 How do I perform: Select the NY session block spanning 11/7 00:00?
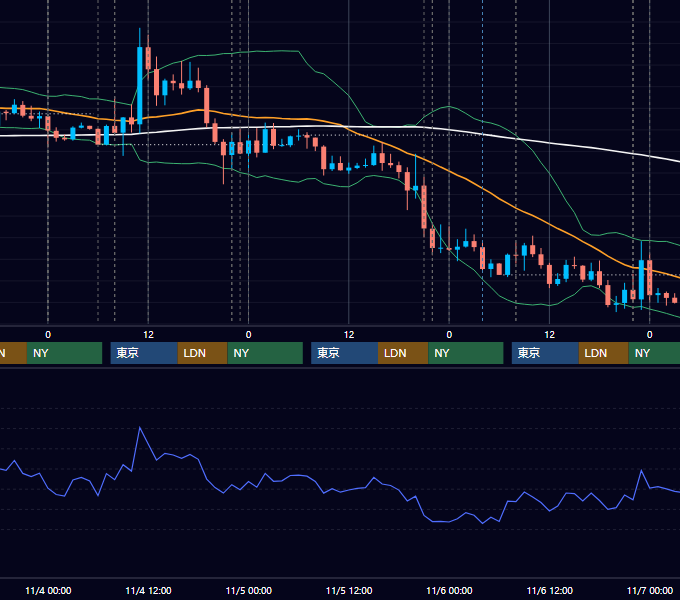point(654,353)
